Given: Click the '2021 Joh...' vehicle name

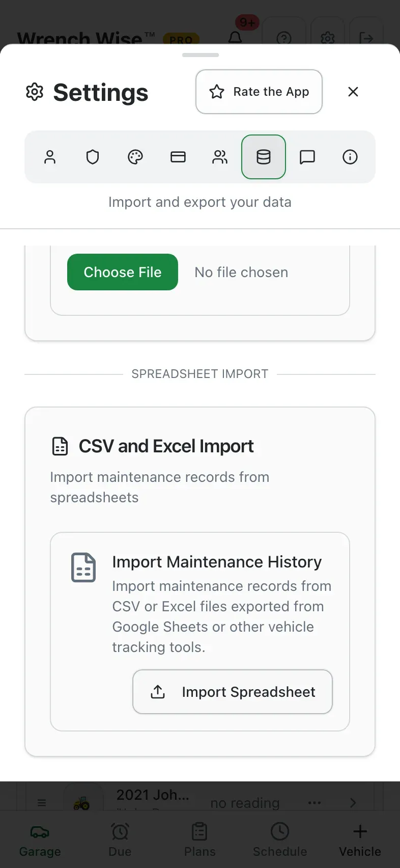Looking at the screenshot, I should point(153,795).
